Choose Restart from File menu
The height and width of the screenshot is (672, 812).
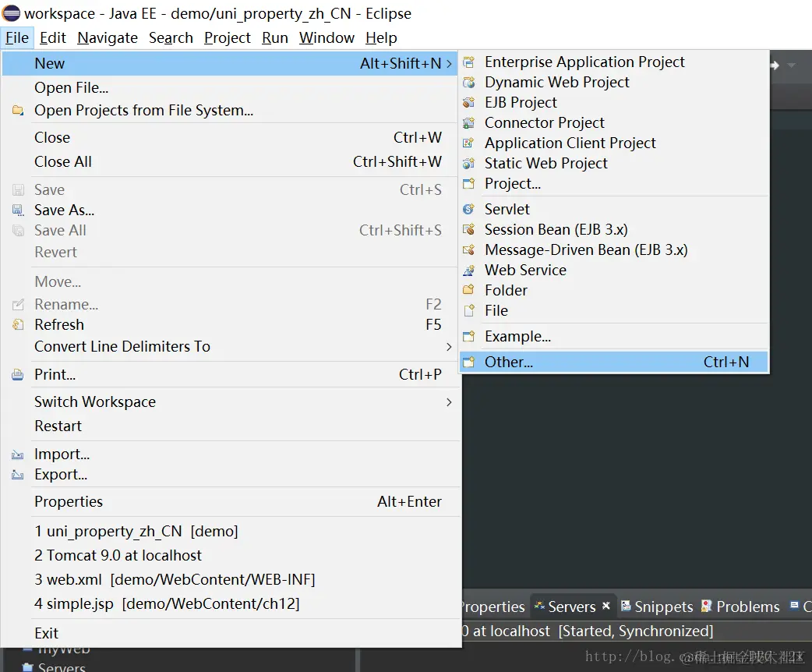tap(231, 426)
